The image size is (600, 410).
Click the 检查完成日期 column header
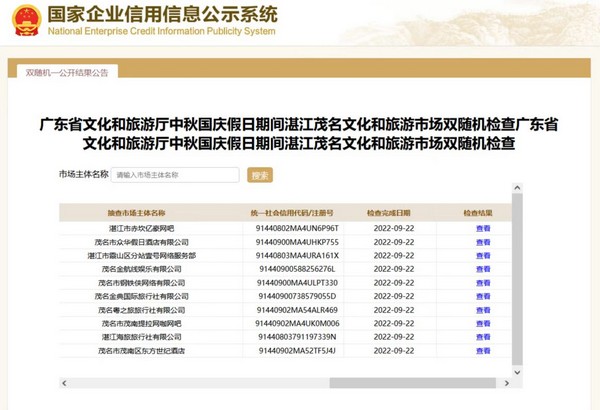(x=388, y=213)
